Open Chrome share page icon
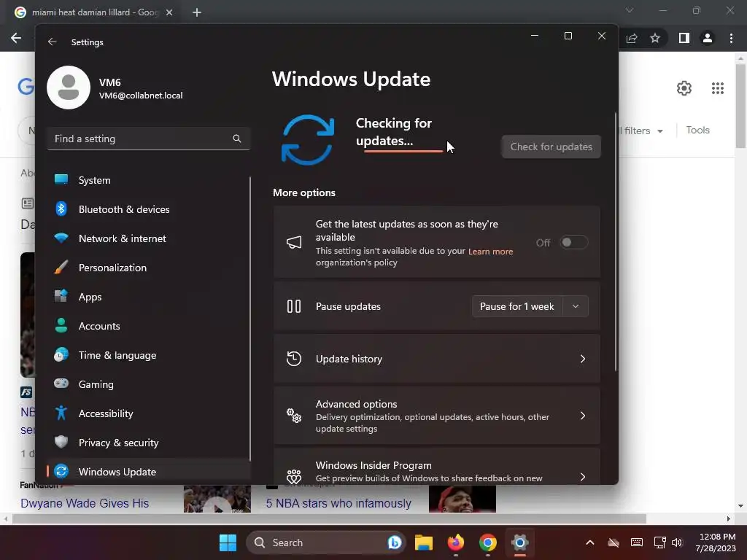Image resolution: width=747 pixels, height=560 pixels. point(632,38)
